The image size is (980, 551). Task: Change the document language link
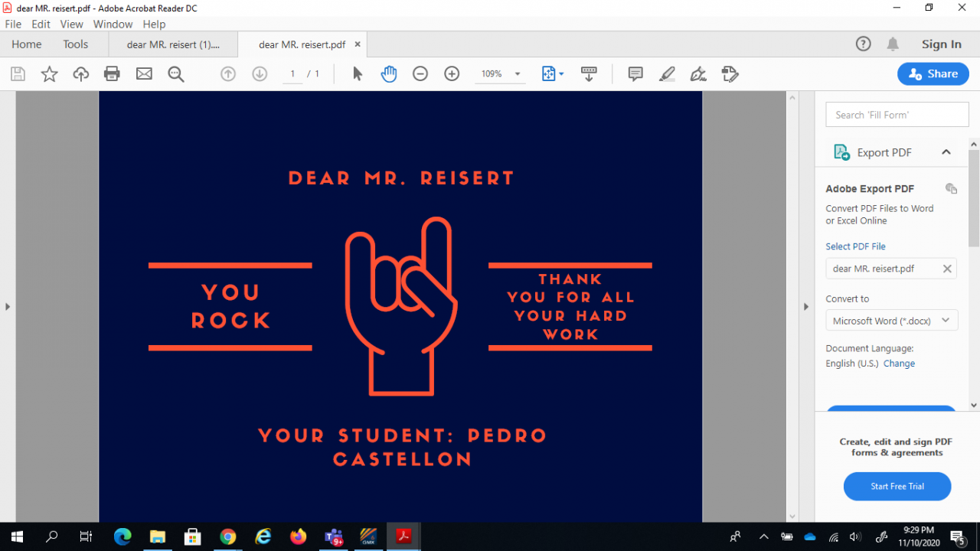(x=899, y=364)
